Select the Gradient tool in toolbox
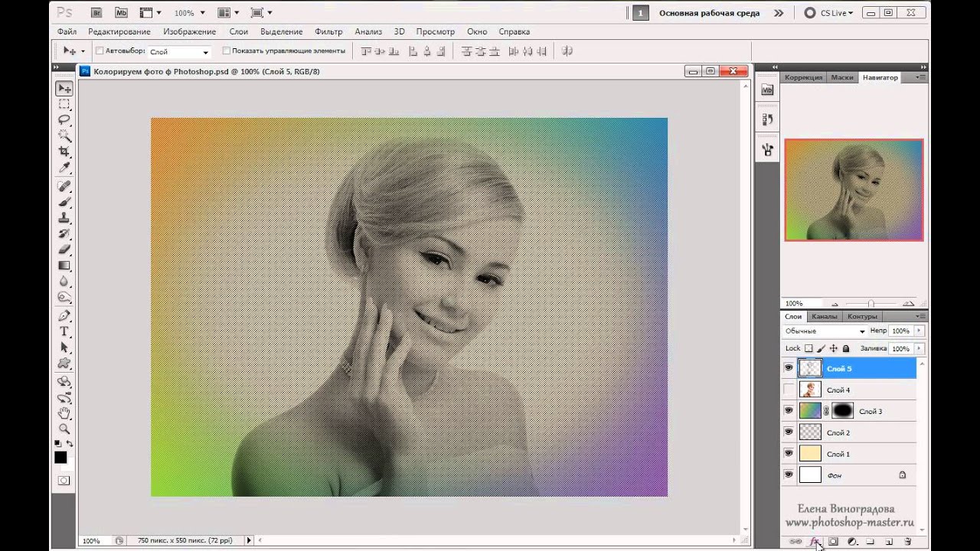980x551 pixels. point(64,266)
